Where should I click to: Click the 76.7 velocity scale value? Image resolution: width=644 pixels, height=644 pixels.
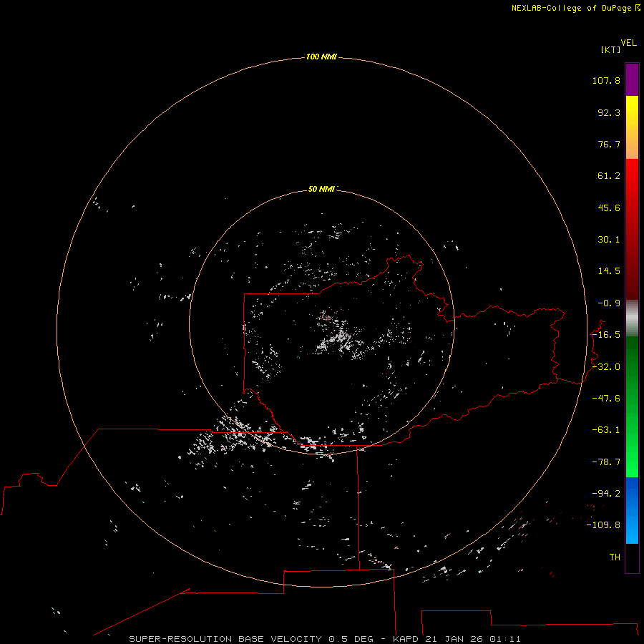(609, 144)
